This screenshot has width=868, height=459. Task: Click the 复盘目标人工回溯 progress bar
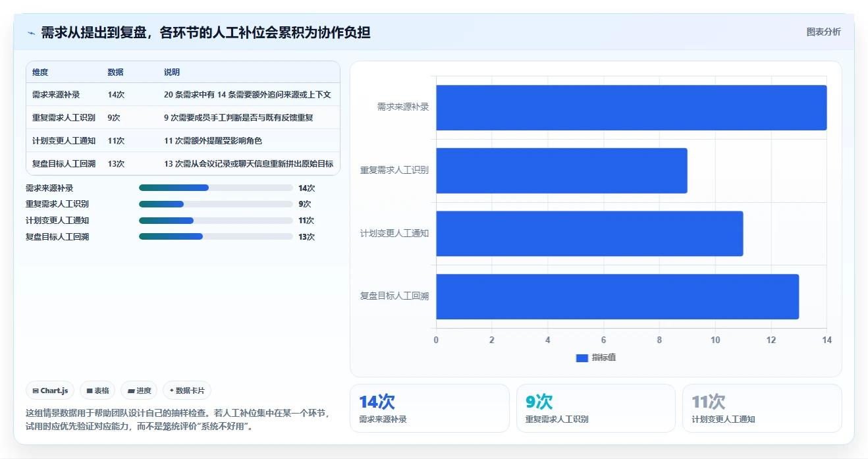(216, 236)
